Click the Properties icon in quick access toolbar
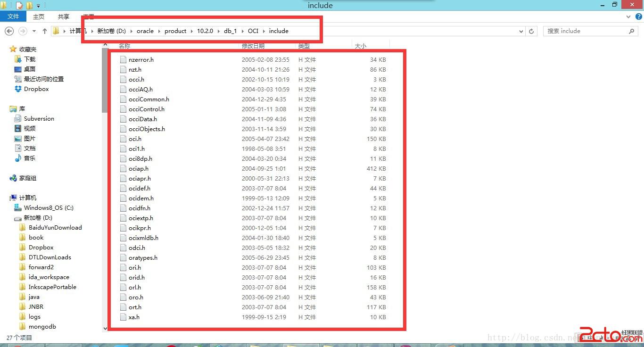The width and height of the screenshot is (644, 347). [x=19, y=6]
